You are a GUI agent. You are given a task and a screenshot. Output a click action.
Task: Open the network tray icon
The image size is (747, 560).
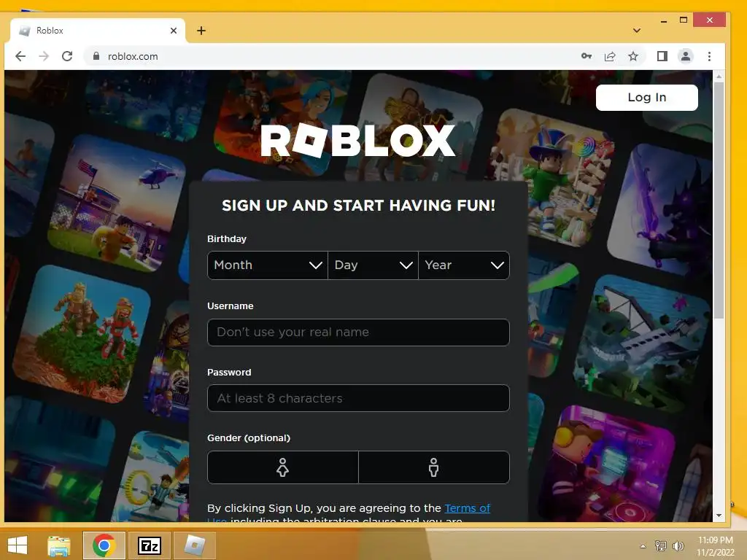coord(661,545)
